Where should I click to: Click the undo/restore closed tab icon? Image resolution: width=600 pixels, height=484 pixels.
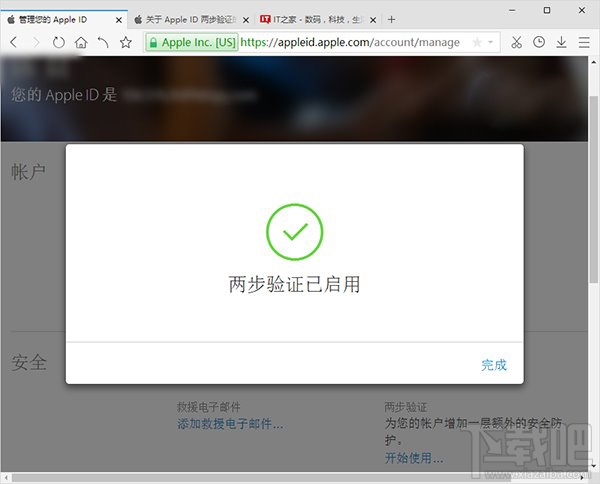click(x=103, y=42)
